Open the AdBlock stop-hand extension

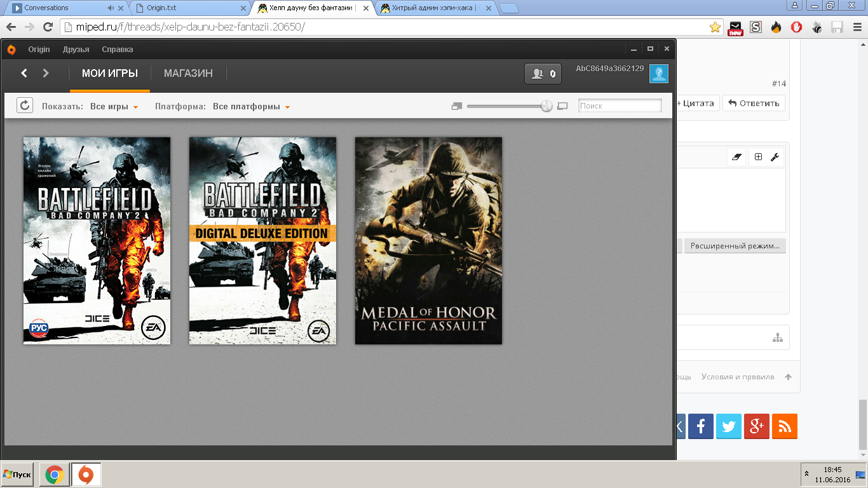796,27
